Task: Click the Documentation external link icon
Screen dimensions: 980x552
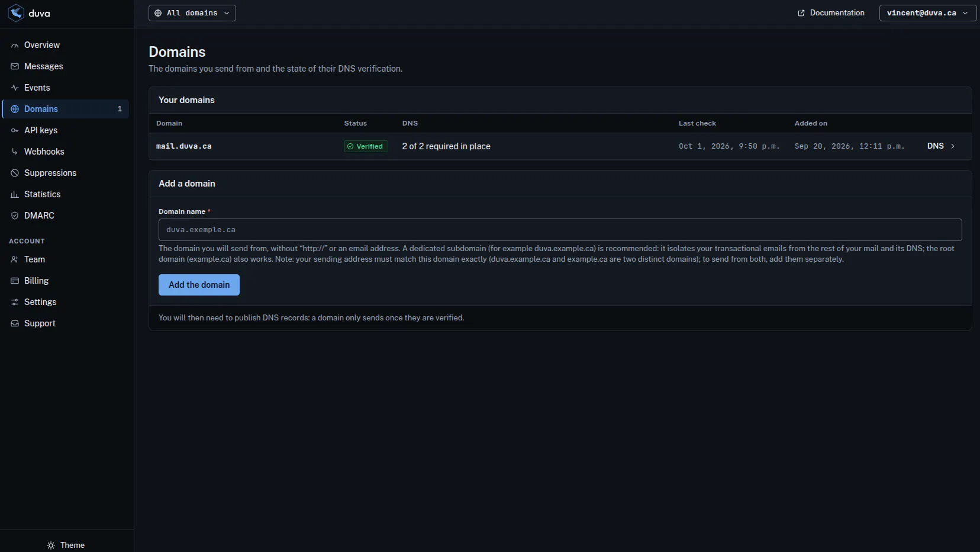Action: pos(801,13)
